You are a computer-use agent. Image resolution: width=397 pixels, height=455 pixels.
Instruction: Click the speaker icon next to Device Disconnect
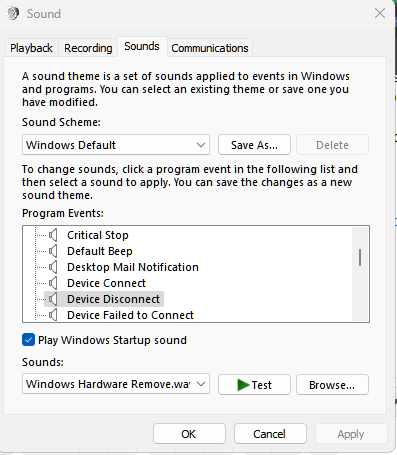[x=53, y=299]
